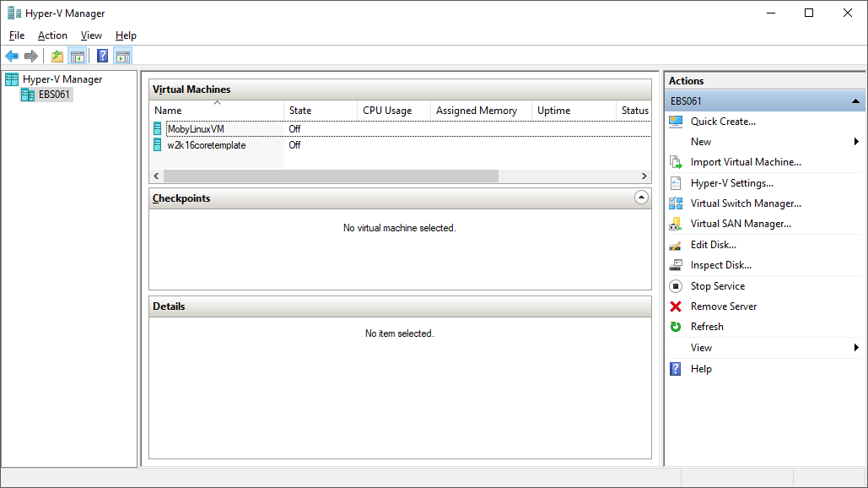Open Quick Create... action

[723, 122]
